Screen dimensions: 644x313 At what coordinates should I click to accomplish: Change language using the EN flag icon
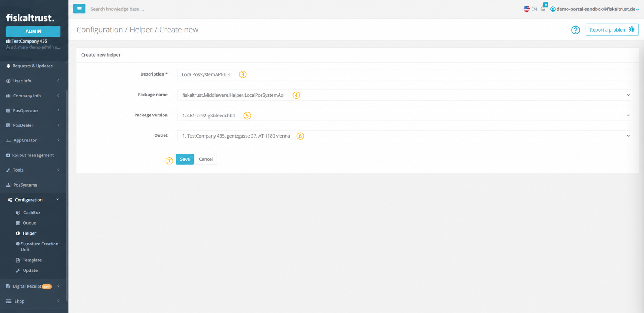pos(530,9)
